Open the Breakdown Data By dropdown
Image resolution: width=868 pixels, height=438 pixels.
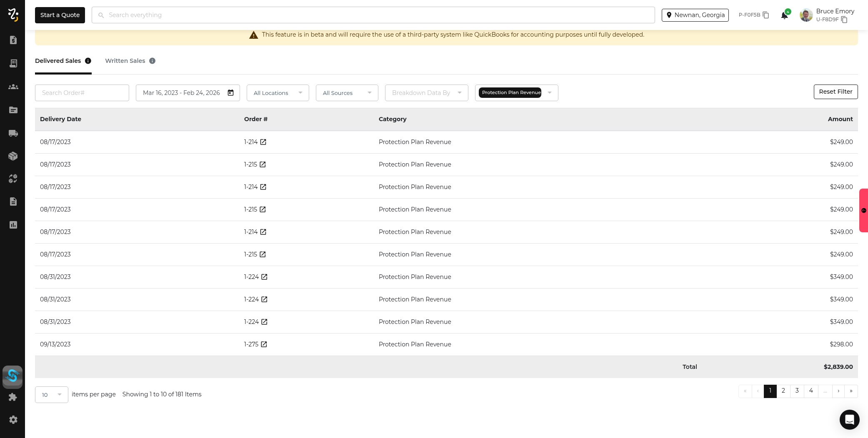(x=426, y=93)
